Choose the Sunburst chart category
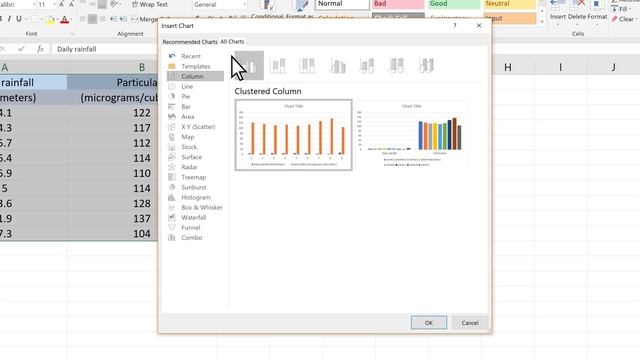The image size is (640, 360). pyautogui.click(x=195, y=187)
